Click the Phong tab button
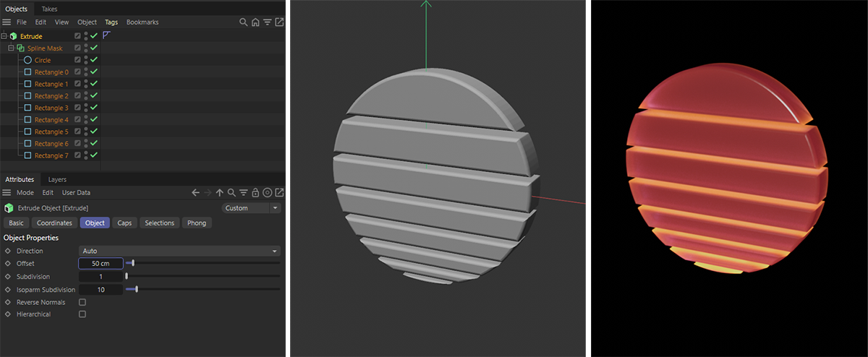 coord(197,223)
